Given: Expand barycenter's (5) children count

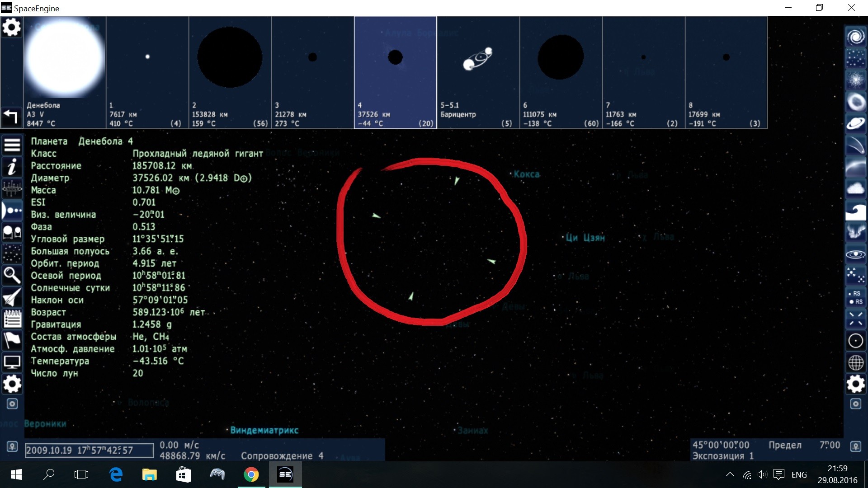Looking at the screenshot, I should [x=507, y=123].
